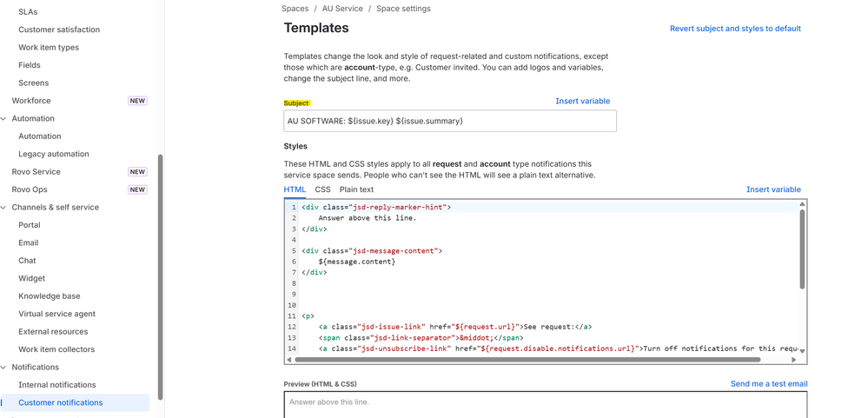The image size is (868, 418).
Task: Switch to the HTML tab
Action: pyautogui.click(x=295, y=189)
